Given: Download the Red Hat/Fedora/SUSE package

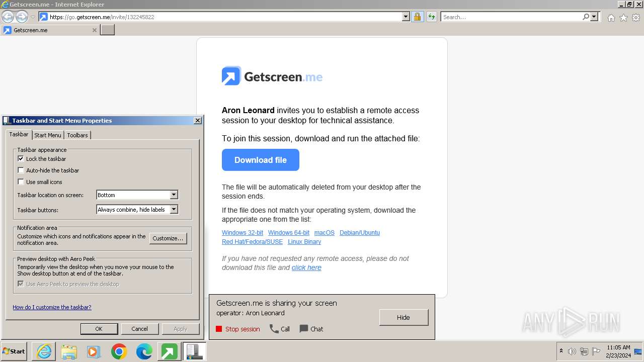Looking at the screenshot, I should click(x=253, y=242).
